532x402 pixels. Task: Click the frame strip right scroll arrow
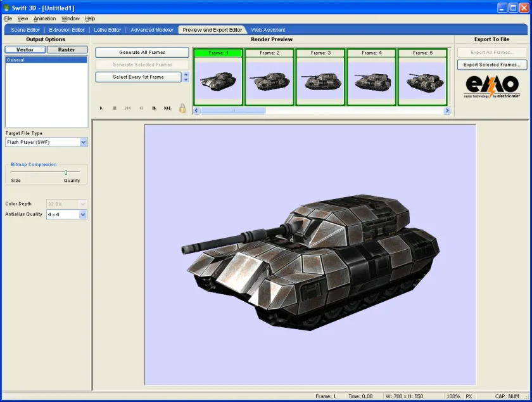(x=447, y=110)
